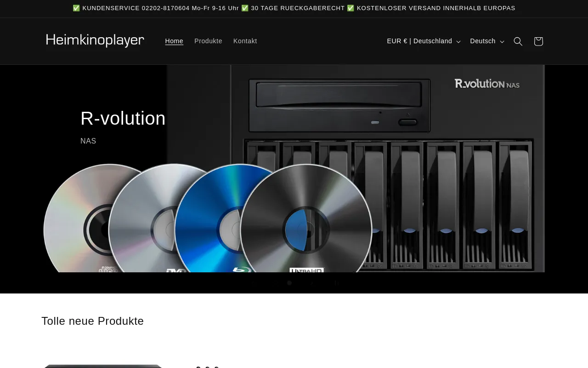Screen dimensions: 588x368
Task: Open the Produkte menu item
Action: pyautogui.click(x=208, y=41)
